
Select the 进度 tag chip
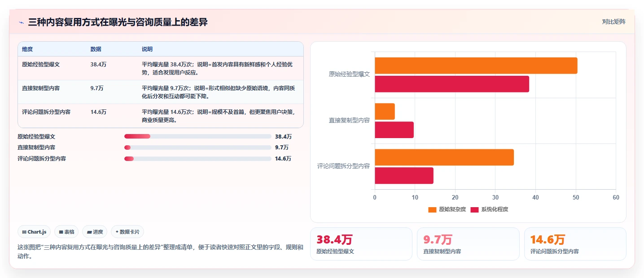coord(95,232)
